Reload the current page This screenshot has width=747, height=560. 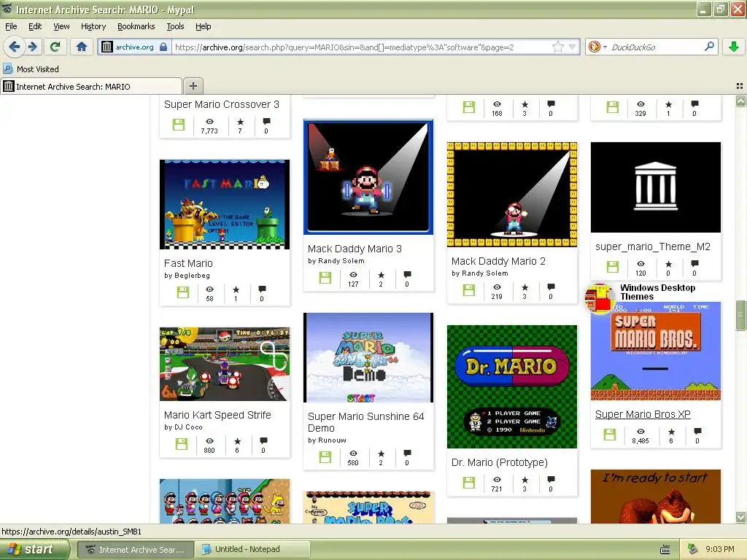55,47
